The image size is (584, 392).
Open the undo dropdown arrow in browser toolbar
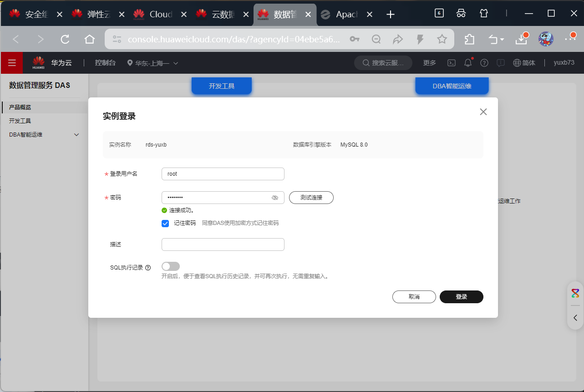click(x=502, y=40)
